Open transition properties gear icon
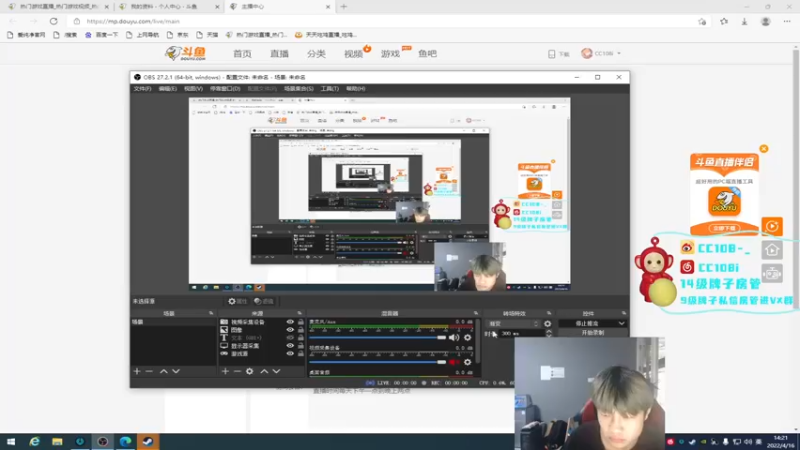Viewport: 800px width, 450px height. click(x=547, y=323)
